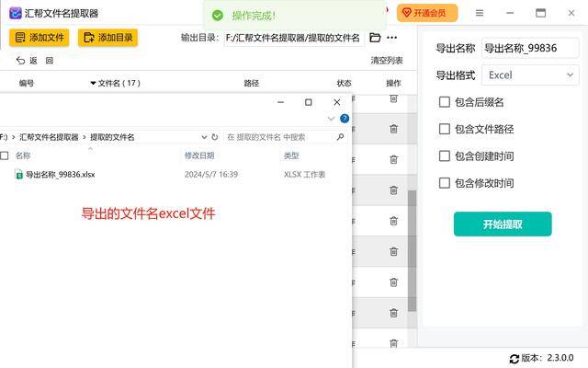Maximize the Explorer window
The height and width of the screenshot is (368, 588).
[309, 102]
